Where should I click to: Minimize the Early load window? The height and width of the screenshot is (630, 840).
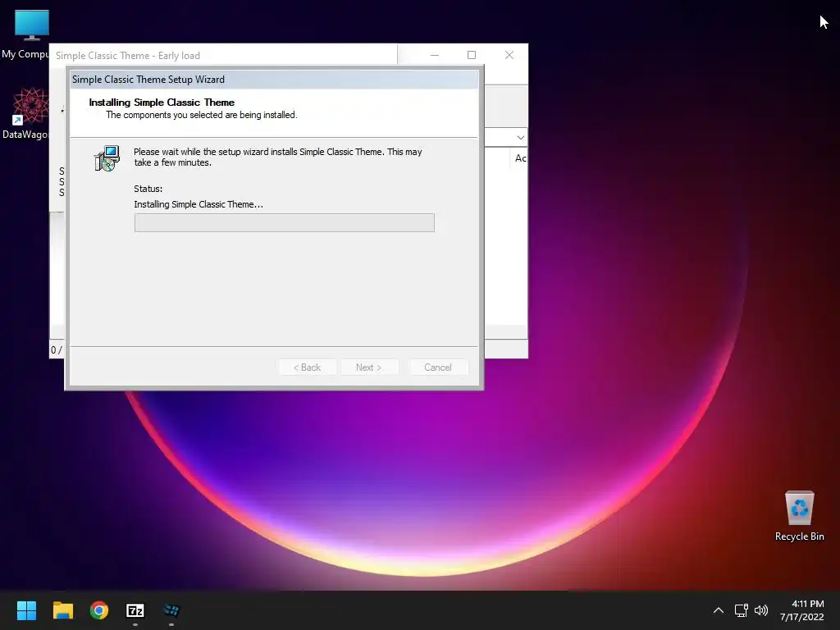click(435, 55)
